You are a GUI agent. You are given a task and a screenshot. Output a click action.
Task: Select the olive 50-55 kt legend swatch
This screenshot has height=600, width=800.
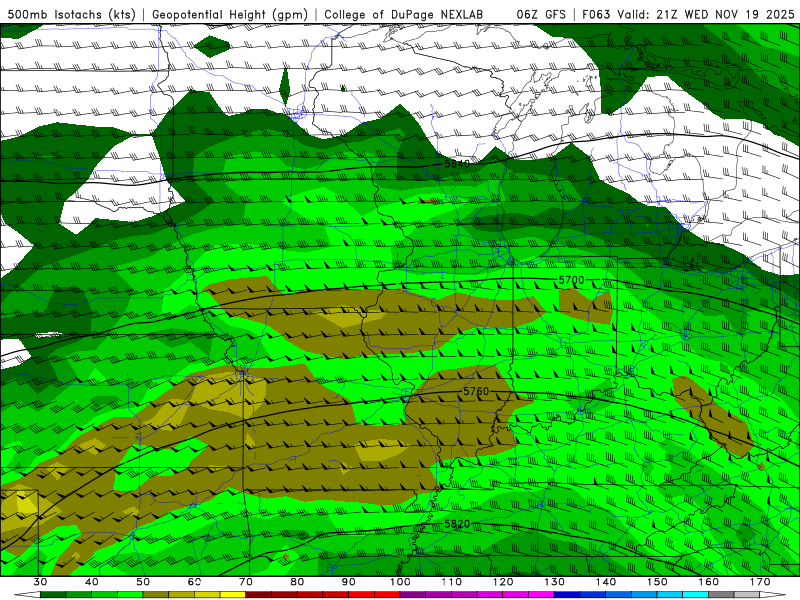point(156,595)
